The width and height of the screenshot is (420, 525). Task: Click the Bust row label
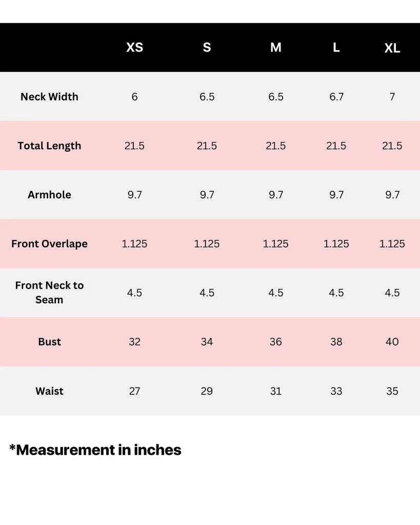click(49, 341)
